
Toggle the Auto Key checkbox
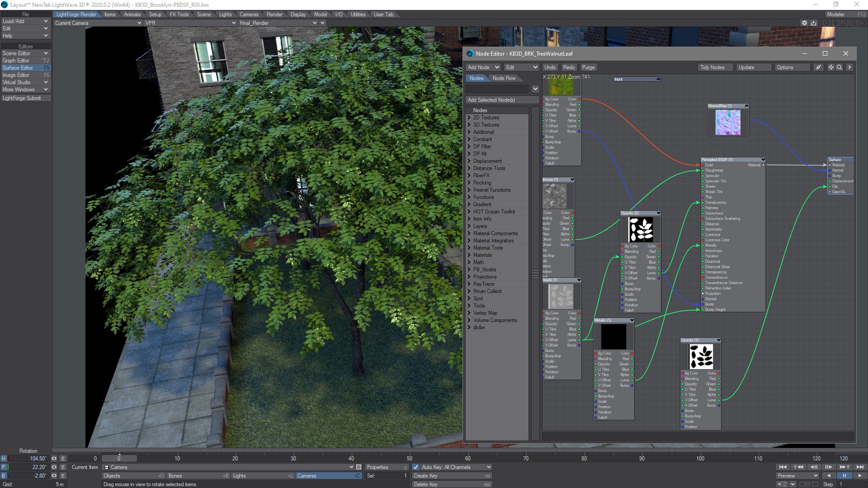(416, 467)
